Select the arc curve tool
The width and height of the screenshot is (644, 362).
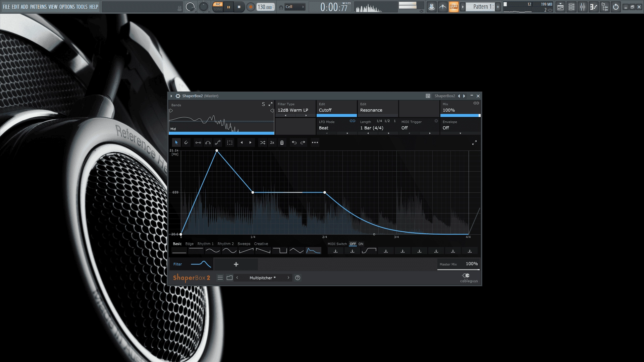click(x=208, y=142)
